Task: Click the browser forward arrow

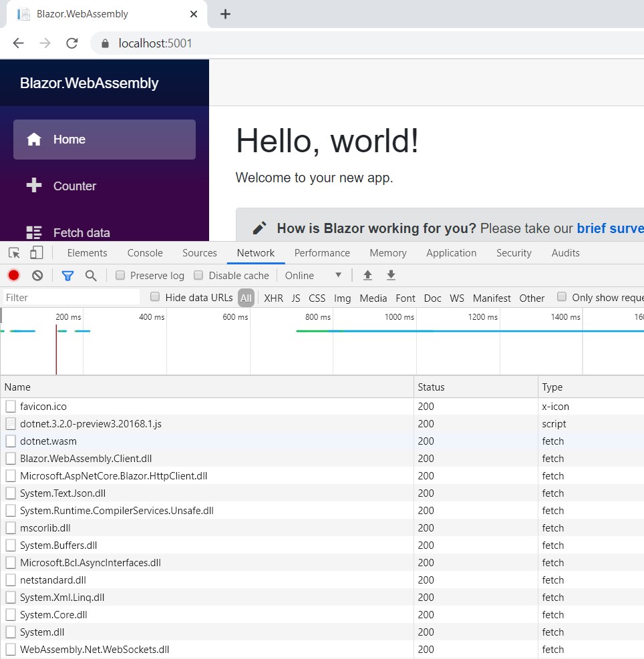Action: [45, 43]
